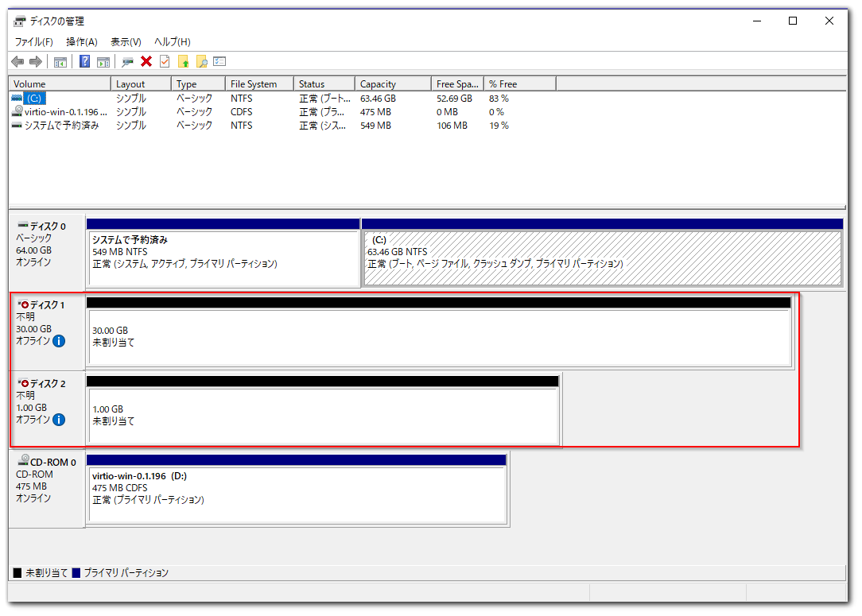Open the 操作(A) menu
This screenshot has height=616, width=862.
click(x=81, y=42)
